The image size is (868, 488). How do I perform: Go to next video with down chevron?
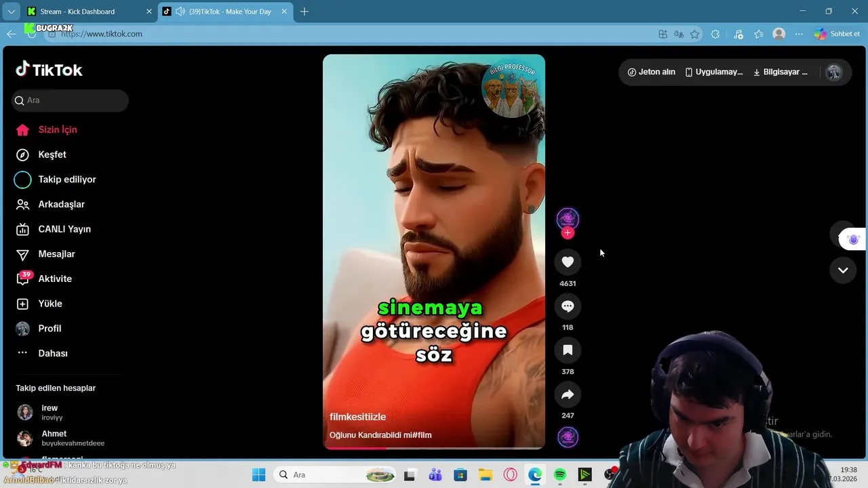843,270
